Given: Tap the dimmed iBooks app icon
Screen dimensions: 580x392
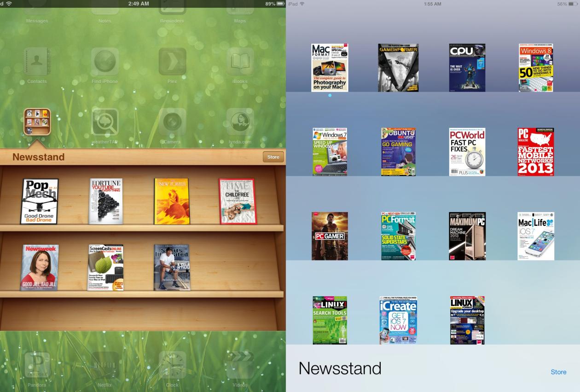Looking at the screenshot, I should click(x=240, y=61).
